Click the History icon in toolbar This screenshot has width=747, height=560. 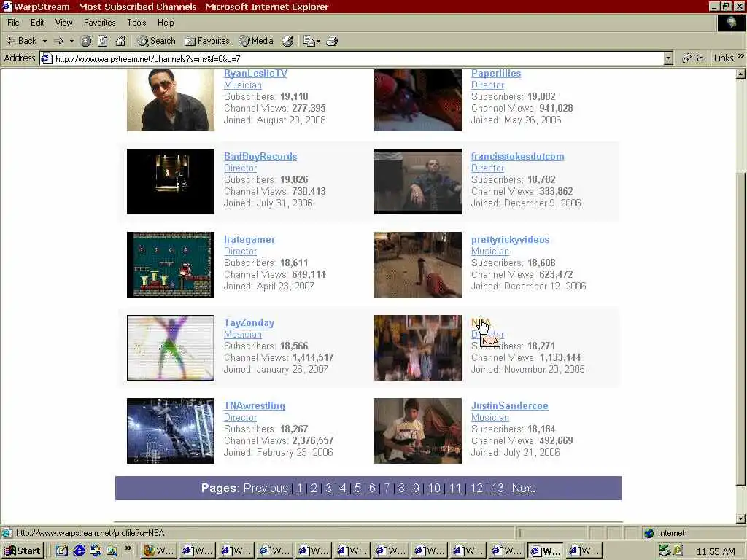tap(287, 41)
